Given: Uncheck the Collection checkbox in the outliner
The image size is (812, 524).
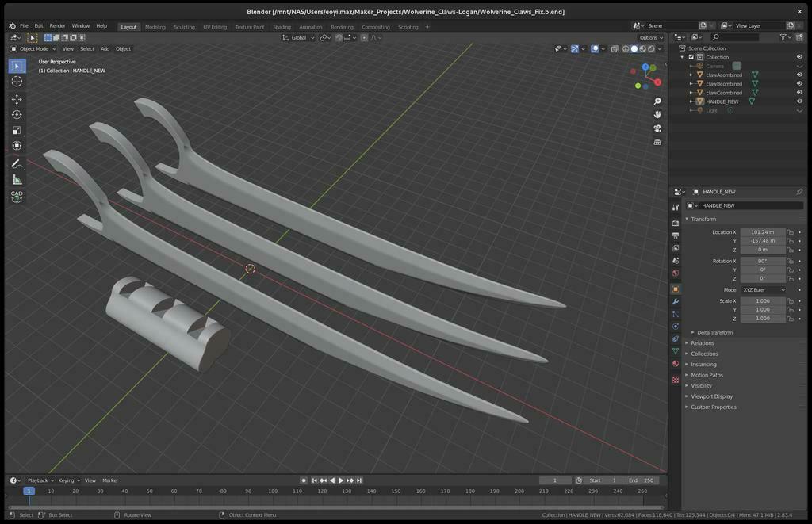Looking at the screenshot, I should (x=691, y=57).
